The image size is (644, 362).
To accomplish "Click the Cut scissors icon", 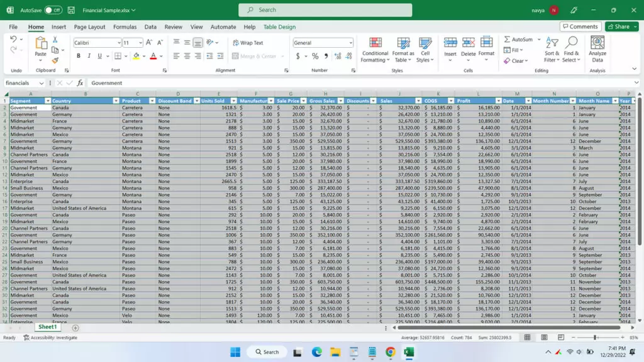I will pyautogui.click(x=55, y=40).
